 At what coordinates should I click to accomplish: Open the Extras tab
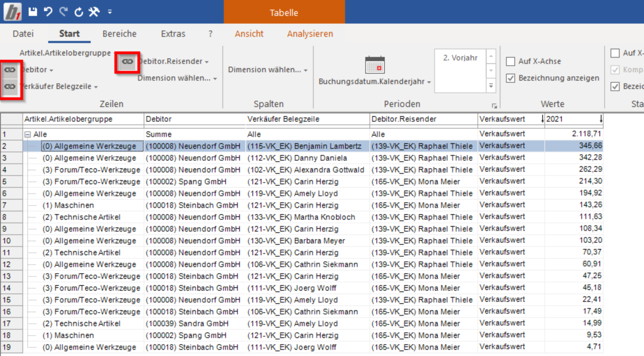173,34
